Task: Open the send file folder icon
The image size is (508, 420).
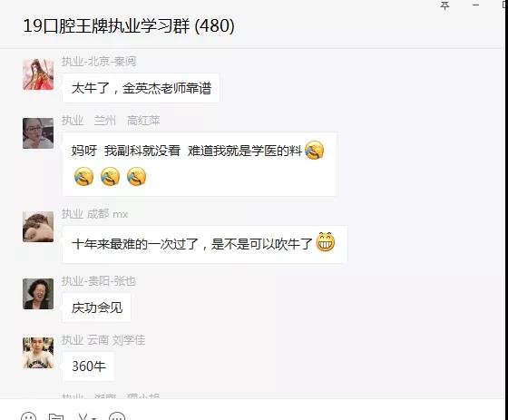Action: (x=56, y=416)
